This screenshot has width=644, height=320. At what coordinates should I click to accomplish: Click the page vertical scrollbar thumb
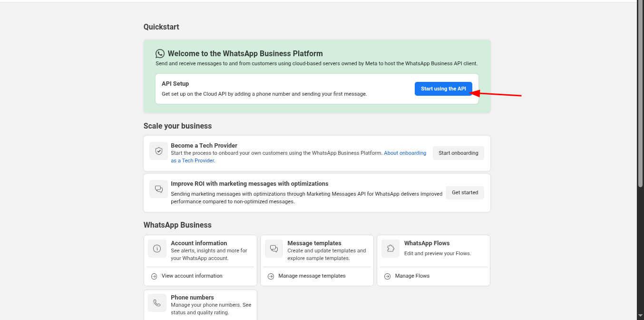pos(640,95)
